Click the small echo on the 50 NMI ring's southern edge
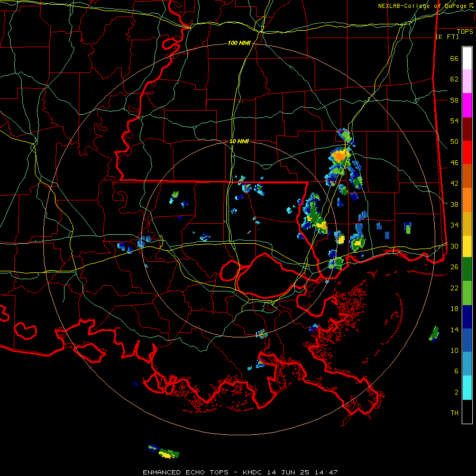Image resolution: width=476 pixels, height=476 pixels. (x=262, y=334)
